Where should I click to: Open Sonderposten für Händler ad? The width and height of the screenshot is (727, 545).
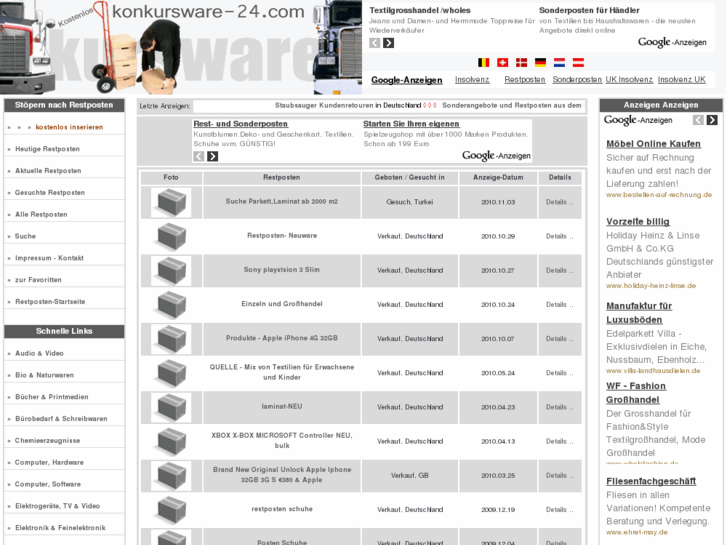coord(589,10)
